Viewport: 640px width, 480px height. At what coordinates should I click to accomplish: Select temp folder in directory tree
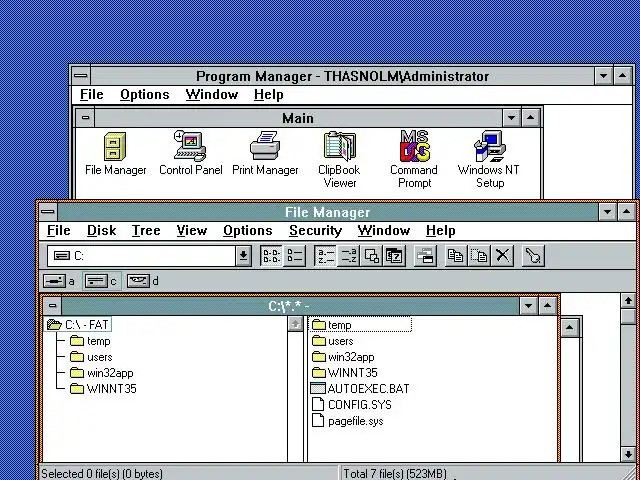(90, 341)
